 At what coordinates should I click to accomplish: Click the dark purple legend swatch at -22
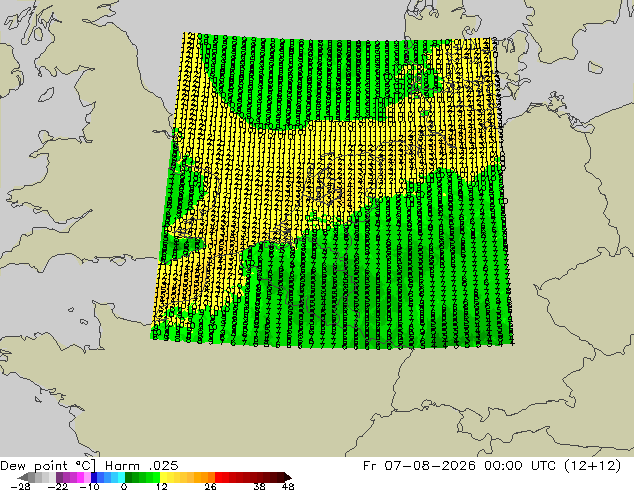(x=59, y=477)
